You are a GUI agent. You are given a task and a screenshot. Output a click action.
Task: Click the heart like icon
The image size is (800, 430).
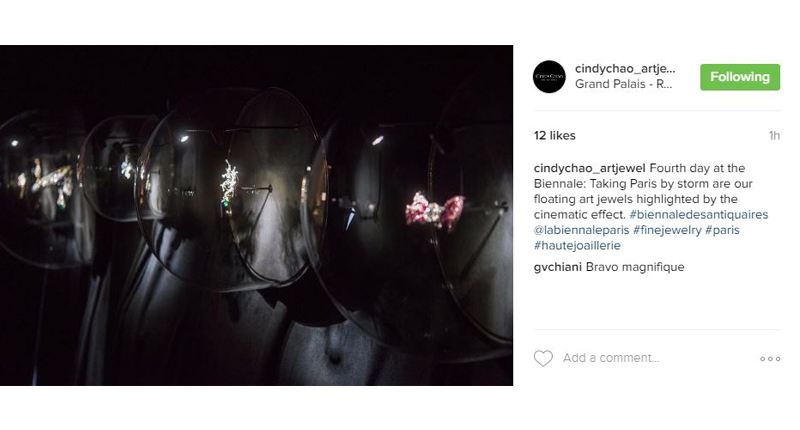coord(543,358)
